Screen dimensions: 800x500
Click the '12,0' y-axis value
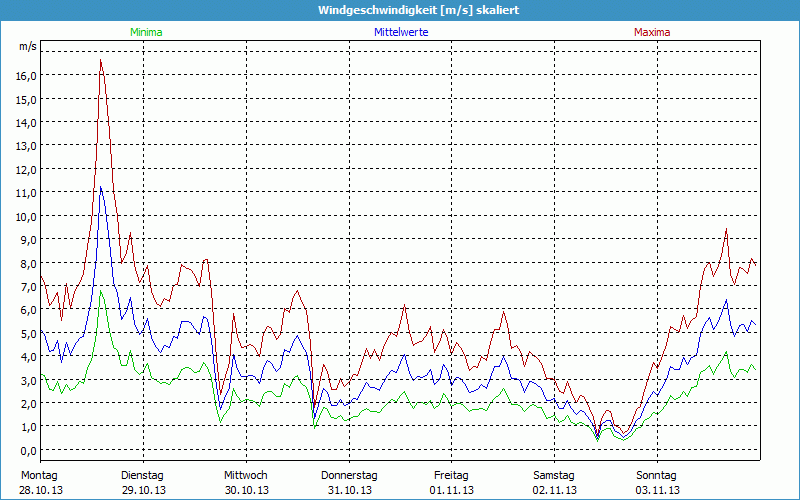(x=26, y=169)
